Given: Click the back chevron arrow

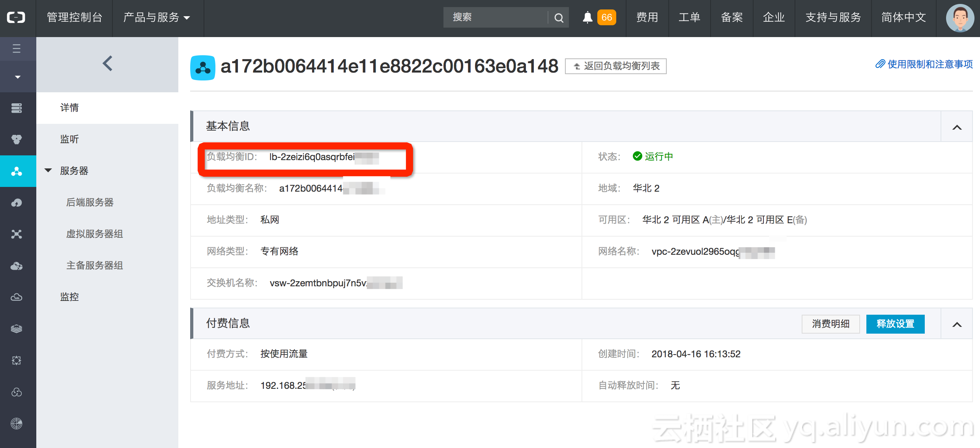Looking at the screenshot, I should (x=107, y=63).
